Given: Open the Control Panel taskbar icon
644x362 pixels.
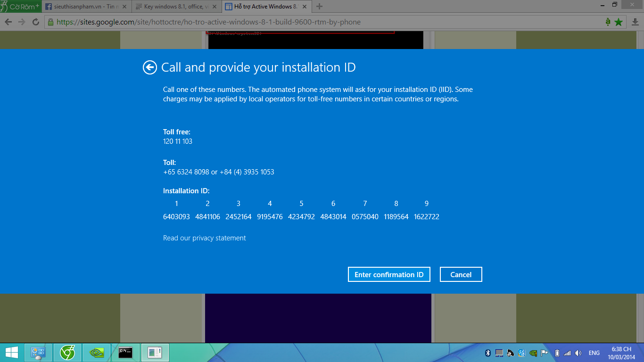Looking at the screenshot, I should click(x=38, y=353).
